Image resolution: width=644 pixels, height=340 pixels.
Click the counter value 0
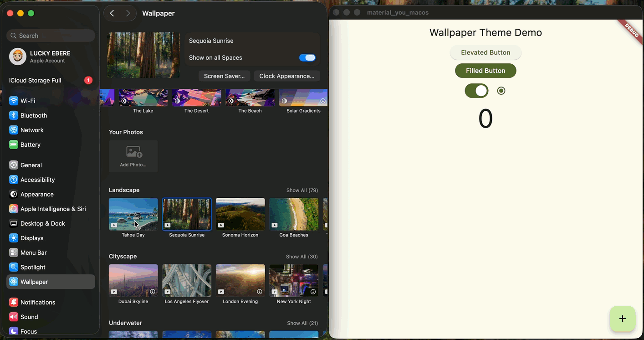click(x=486, y=118)
